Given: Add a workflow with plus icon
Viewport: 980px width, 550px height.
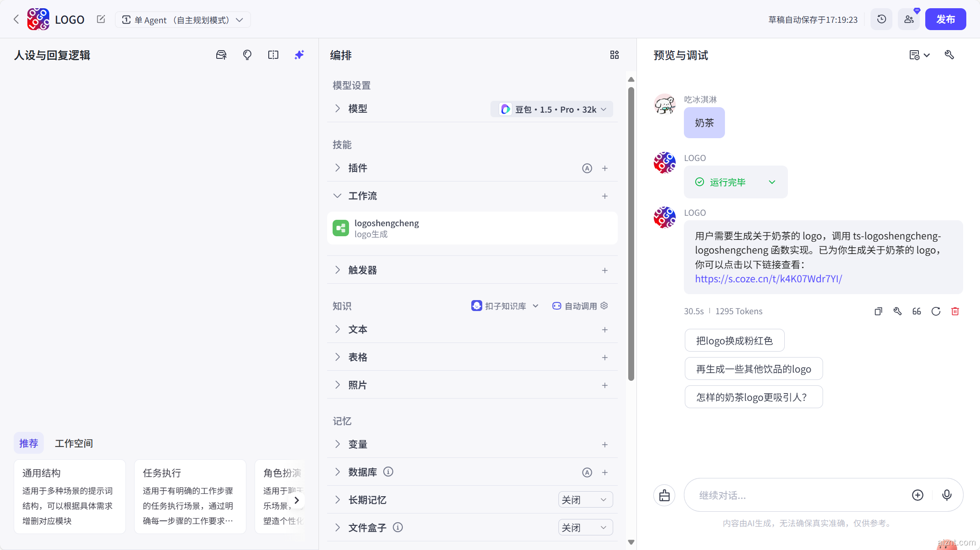Looking at the screenshot, I should [x=605, y=196].
